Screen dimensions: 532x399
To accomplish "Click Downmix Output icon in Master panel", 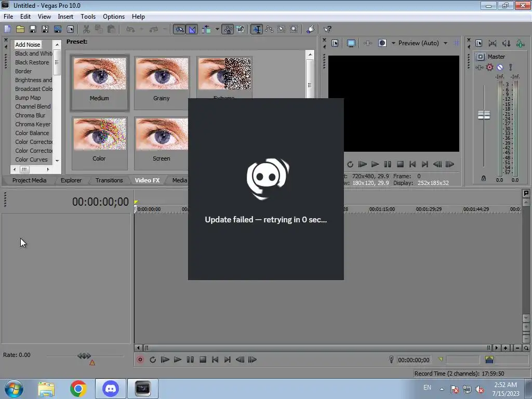I will pyautogui.click(x=493, y=43).
